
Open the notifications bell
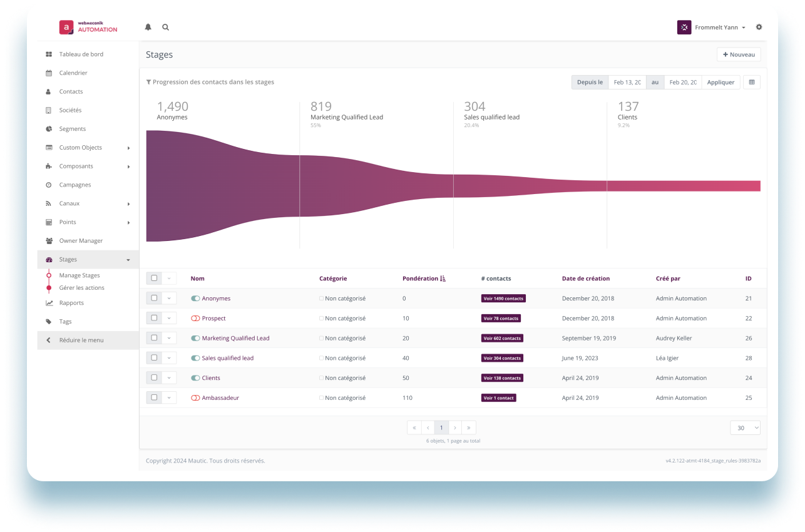pos(148,28)
